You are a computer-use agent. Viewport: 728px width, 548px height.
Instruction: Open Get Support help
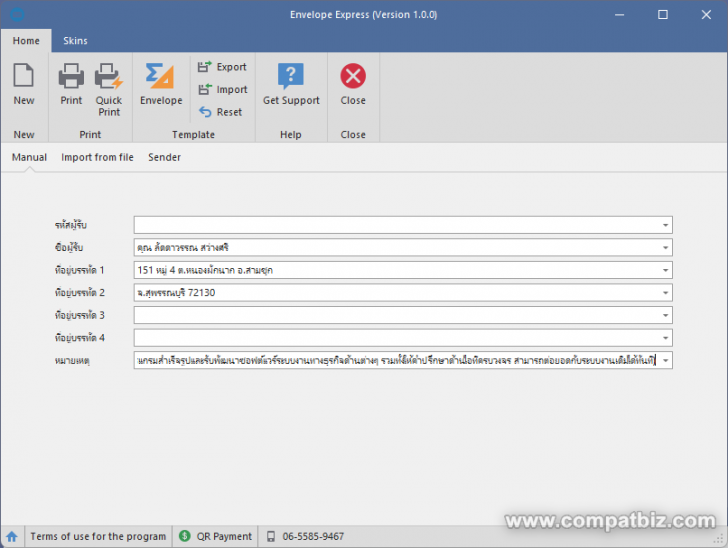291,84
